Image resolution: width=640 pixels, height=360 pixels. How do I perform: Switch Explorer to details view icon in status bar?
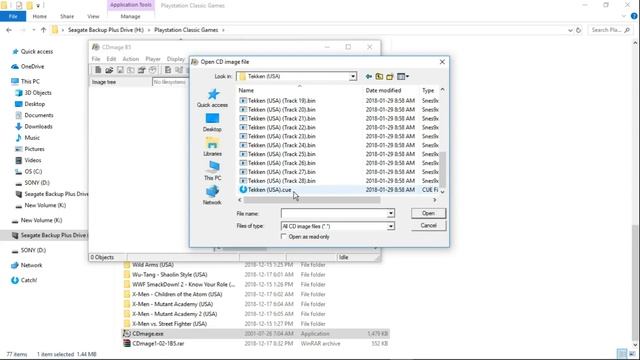[622, 353]
